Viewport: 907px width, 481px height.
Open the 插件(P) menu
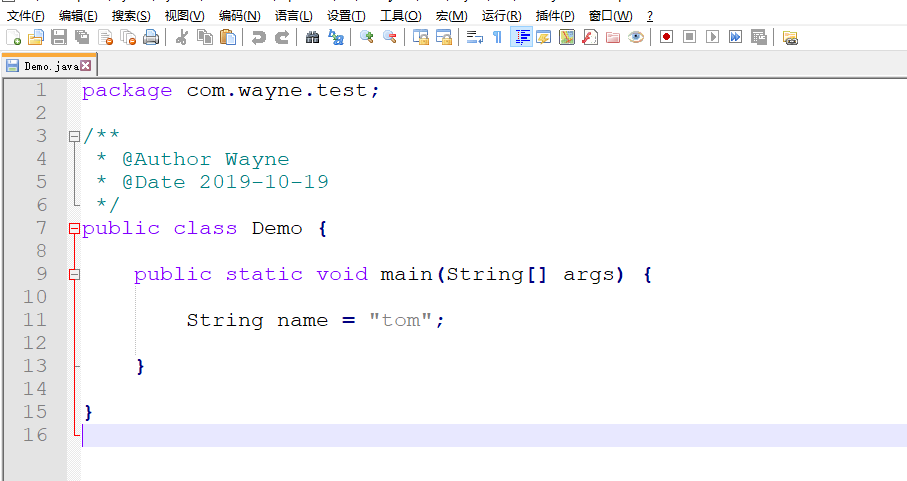[555, 16]
